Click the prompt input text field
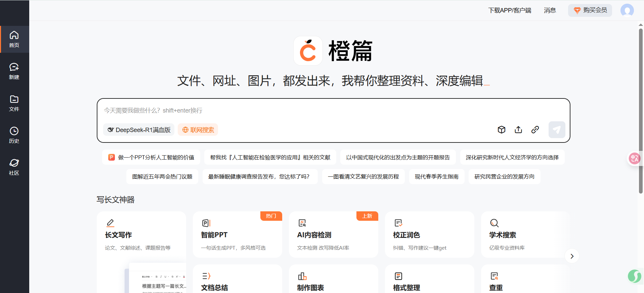Image resolution: width=644 pixels, height=293 pixels. 333,111
